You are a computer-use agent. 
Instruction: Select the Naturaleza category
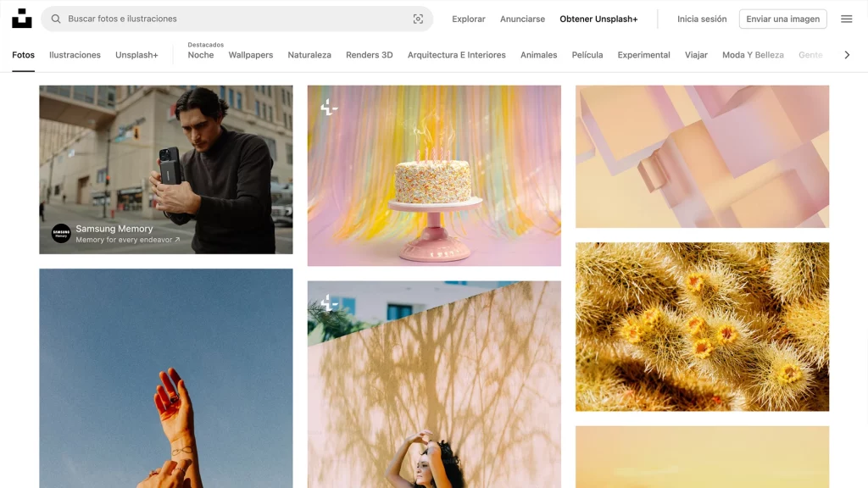pyautogui.click(x=309, y=55)
